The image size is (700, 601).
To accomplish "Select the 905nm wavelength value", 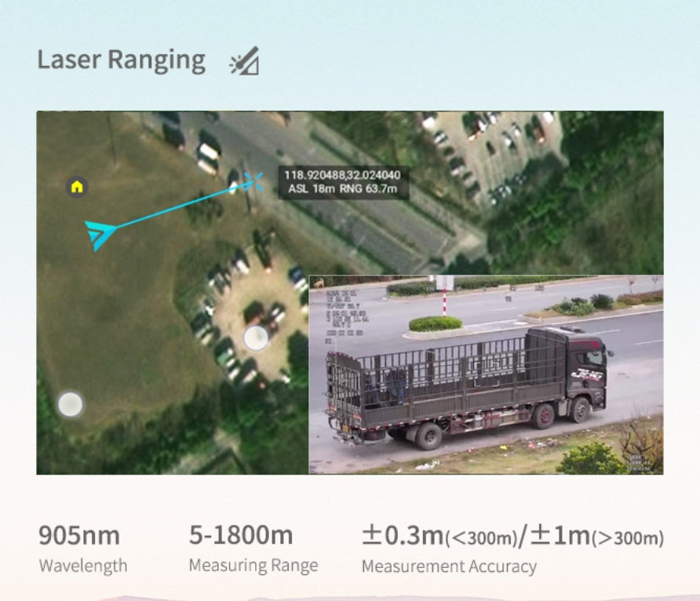I will coord(79,535).
